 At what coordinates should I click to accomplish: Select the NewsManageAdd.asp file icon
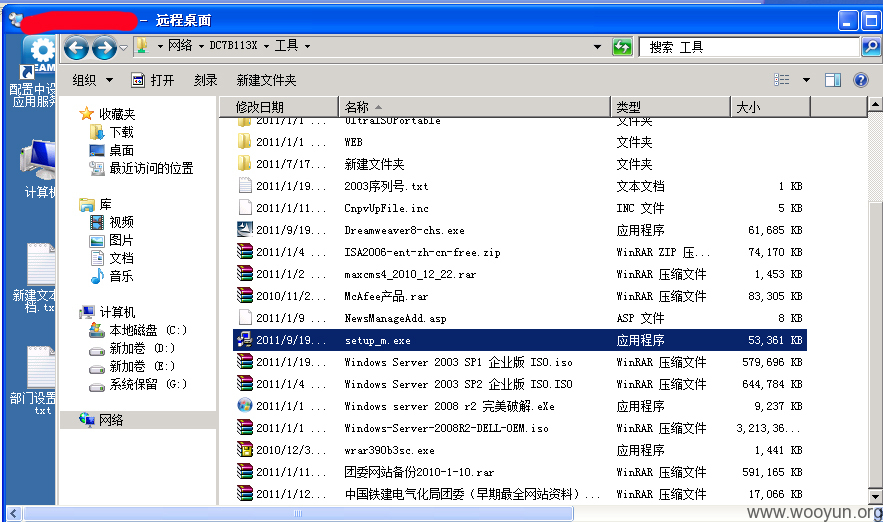click(244, 318)
